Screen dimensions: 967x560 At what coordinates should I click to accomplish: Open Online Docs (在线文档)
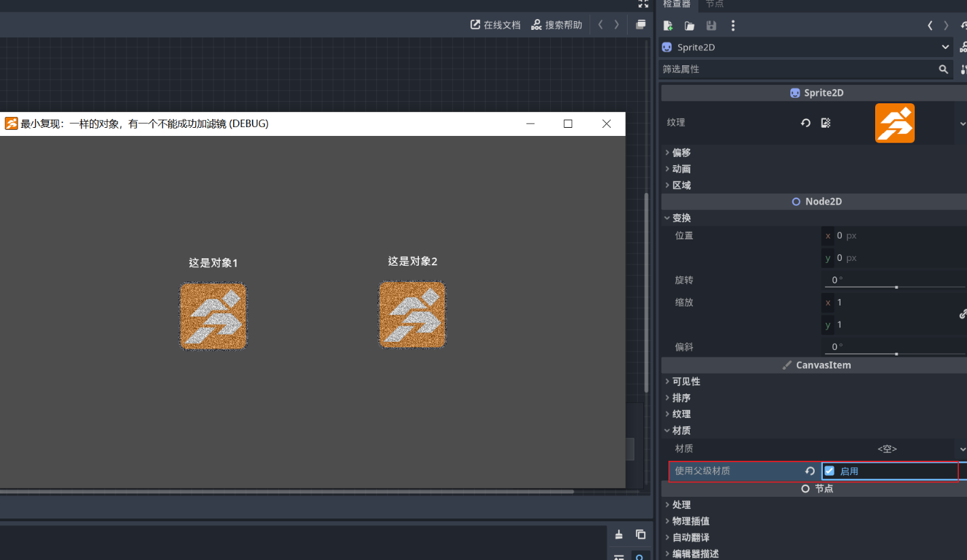pos(495,24)
